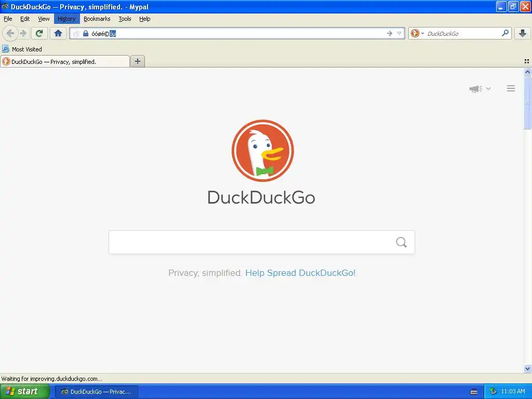
Task: Click the scrollbar down arrow
Action: point(527,368)
